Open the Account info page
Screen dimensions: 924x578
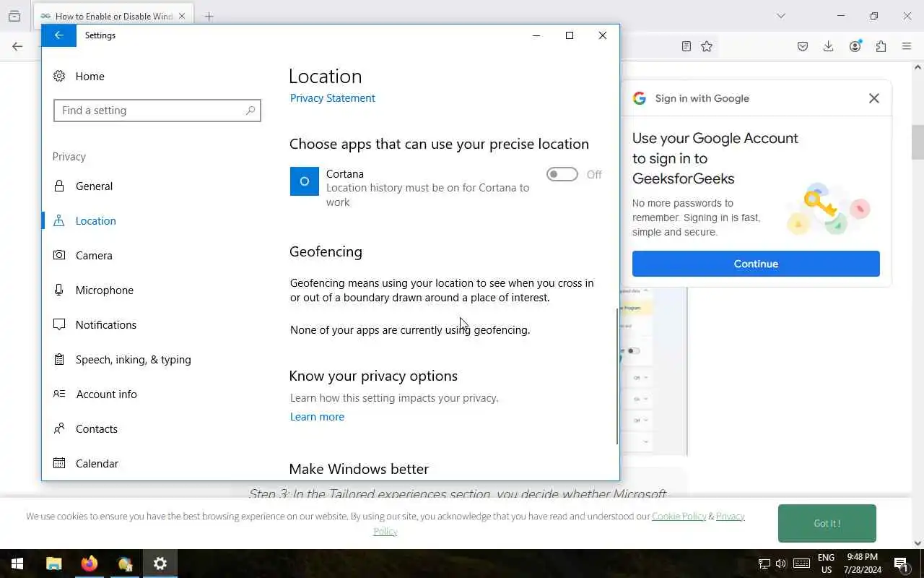(106, 394)
